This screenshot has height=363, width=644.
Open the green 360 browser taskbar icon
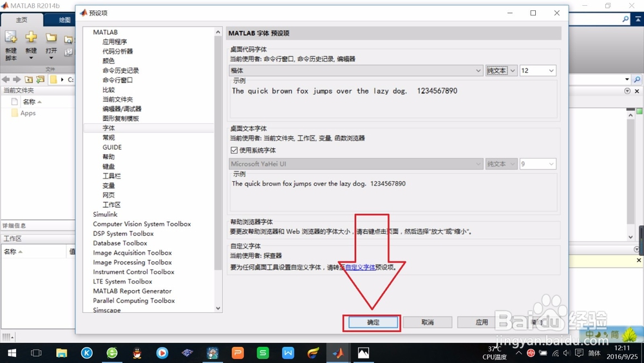[x=112, y=353]
